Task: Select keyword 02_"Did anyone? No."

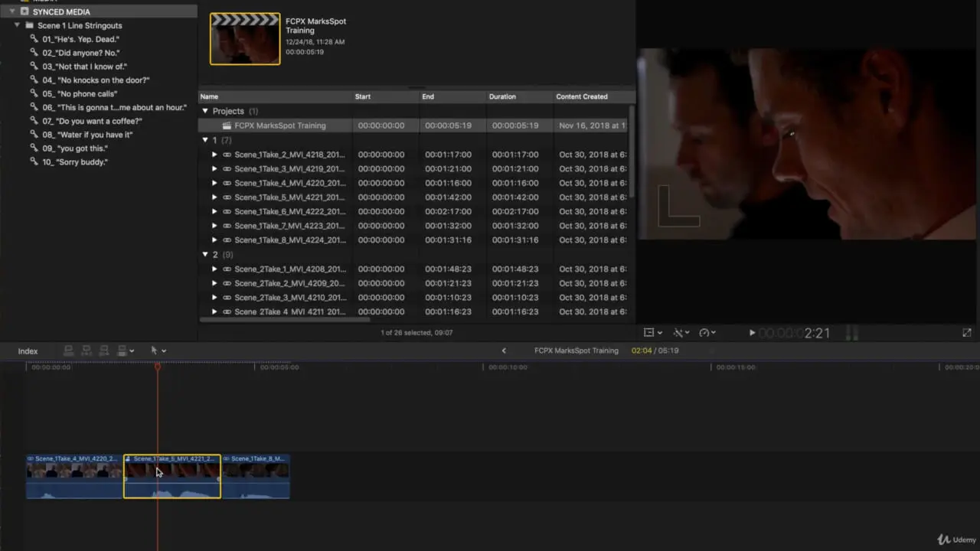Action: click(x=80, y=53)
